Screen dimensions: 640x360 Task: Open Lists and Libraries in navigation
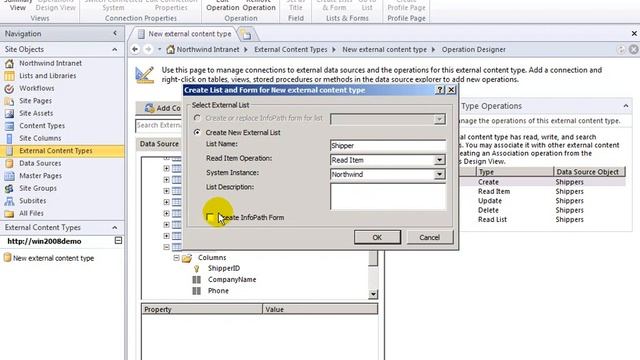pos(47,76)
